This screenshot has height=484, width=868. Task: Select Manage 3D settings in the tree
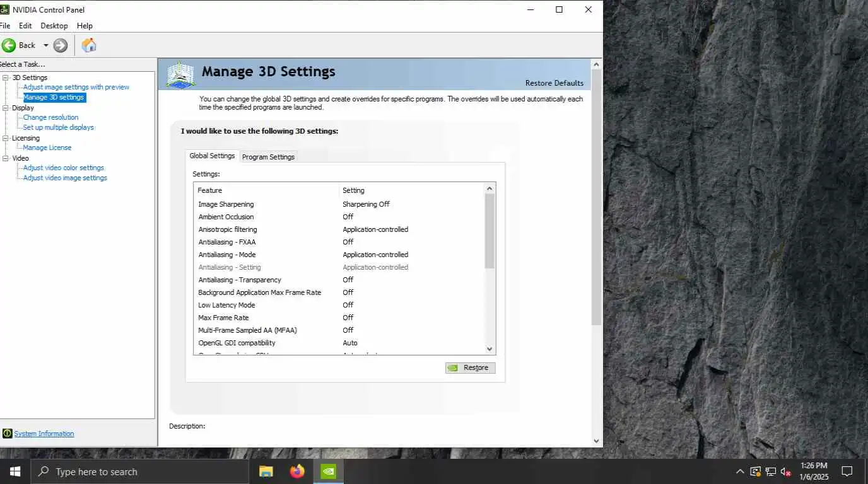click(54, 97)
